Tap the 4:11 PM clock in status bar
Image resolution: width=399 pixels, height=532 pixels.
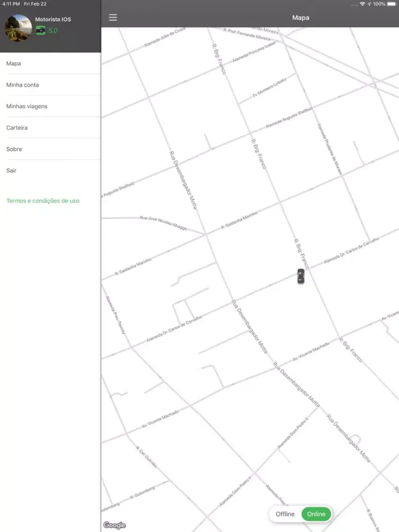coord(11,4)
